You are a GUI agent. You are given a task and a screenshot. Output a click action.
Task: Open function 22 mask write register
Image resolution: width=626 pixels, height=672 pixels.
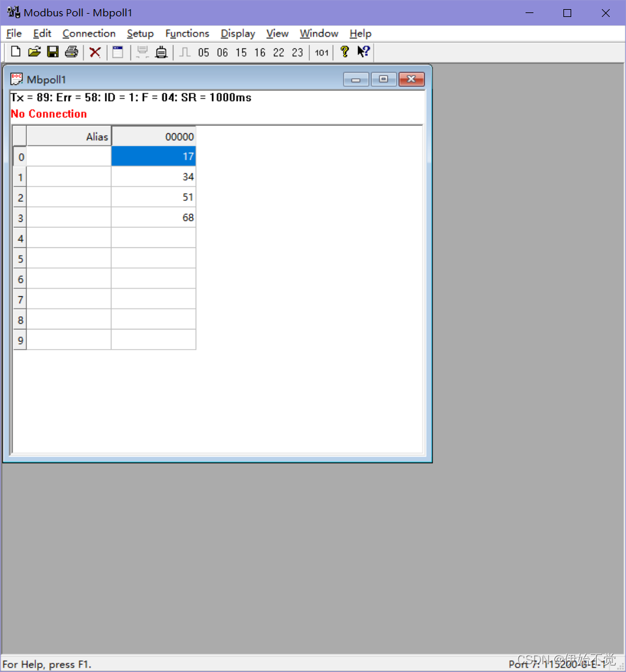pos(278,53)
